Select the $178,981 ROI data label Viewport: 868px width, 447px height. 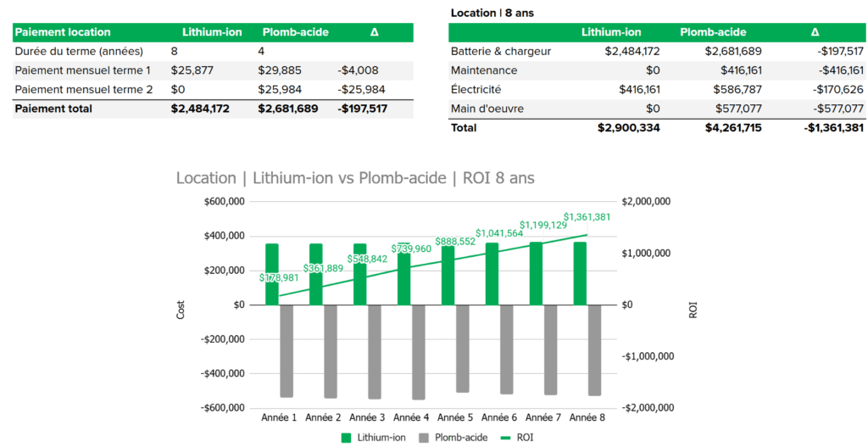(x=279, y=277)
